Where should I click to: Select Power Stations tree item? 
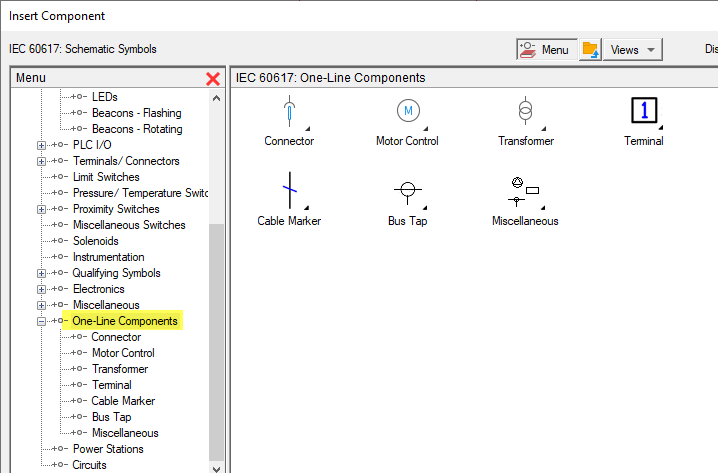(108, 449)
